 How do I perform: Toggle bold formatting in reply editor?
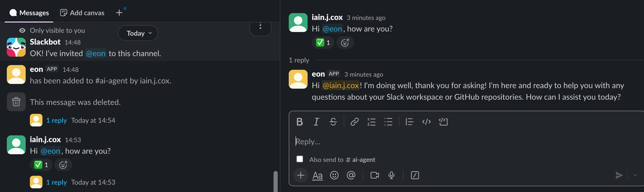[299, 122]
